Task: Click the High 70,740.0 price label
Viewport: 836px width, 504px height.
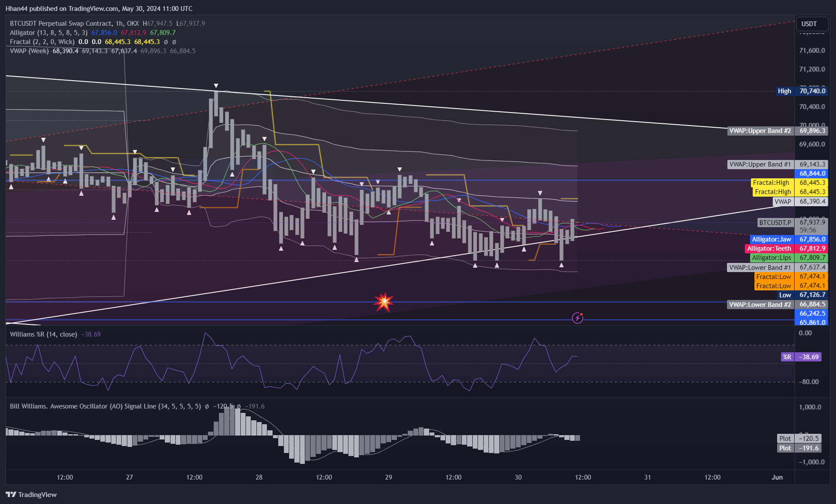Action: pyautogui.click(x=802, y=91)
